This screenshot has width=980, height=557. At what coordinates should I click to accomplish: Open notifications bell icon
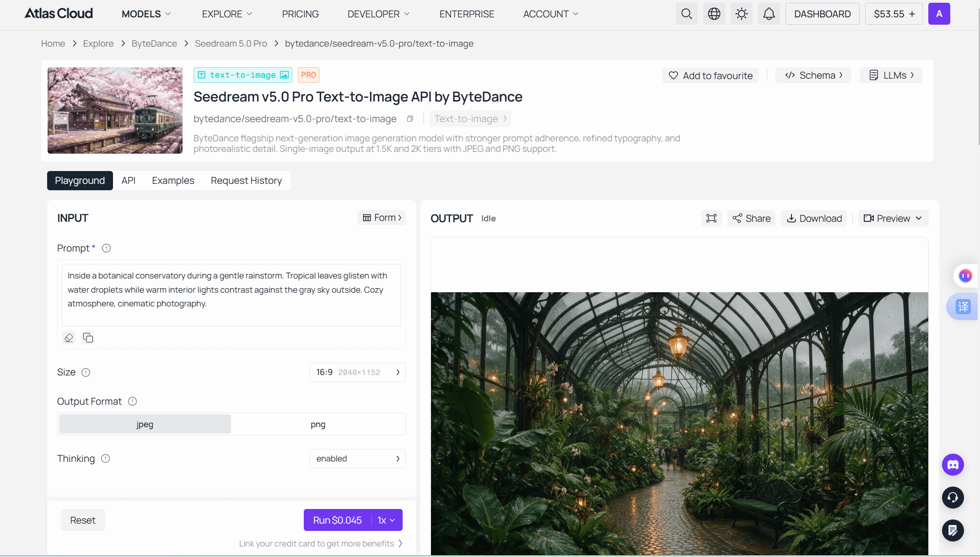[769, 14]
